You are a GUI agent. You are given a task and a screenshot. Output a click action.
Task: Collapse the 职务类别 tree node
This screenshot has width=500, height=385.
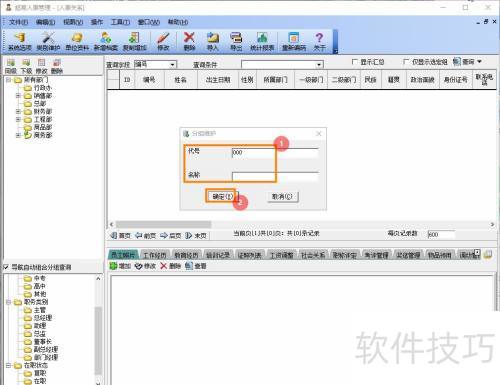point(9,302)
